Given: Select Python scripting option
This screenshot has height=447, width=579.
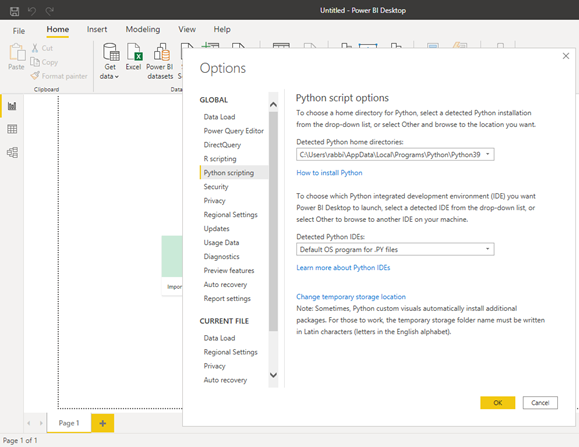Looking at the screenshot, I should (x=234, y=173).
